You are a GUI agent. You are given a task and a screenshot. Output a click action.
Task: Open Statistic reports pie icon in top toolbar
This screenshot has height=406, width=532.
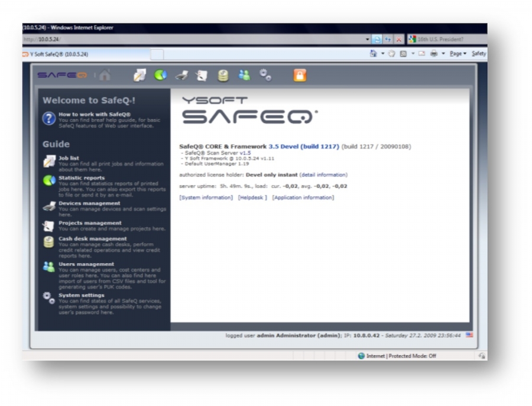(160, 75)
